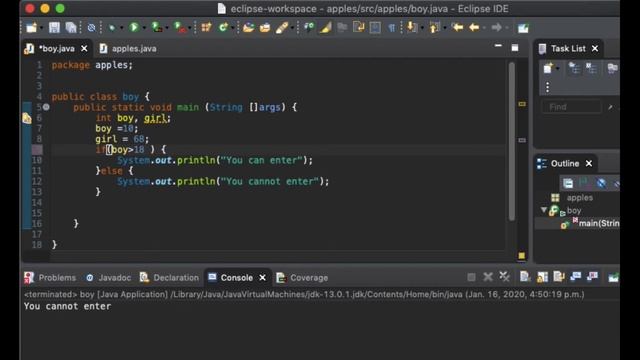Open the Declaration view tab
Screen dimensions: 640x360
pyautogui.click(x=169, y=278)
